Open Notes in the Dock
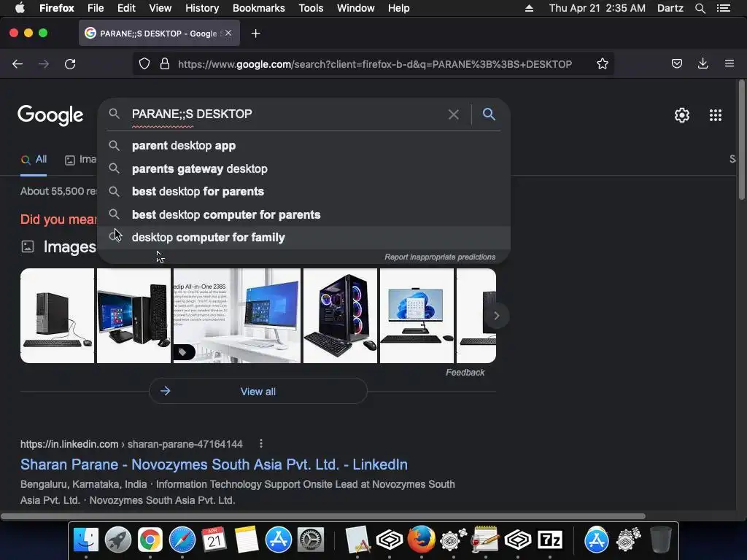The width and height of the screenshot is (747, 560). (x=247, y=540)
